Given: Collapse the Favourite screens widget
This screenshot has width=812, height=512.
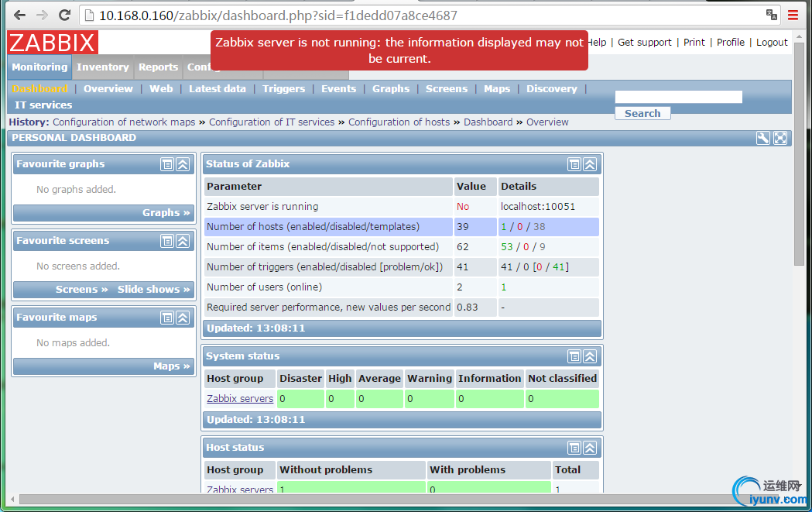Looking at the screenshot, I should [183, 241].
